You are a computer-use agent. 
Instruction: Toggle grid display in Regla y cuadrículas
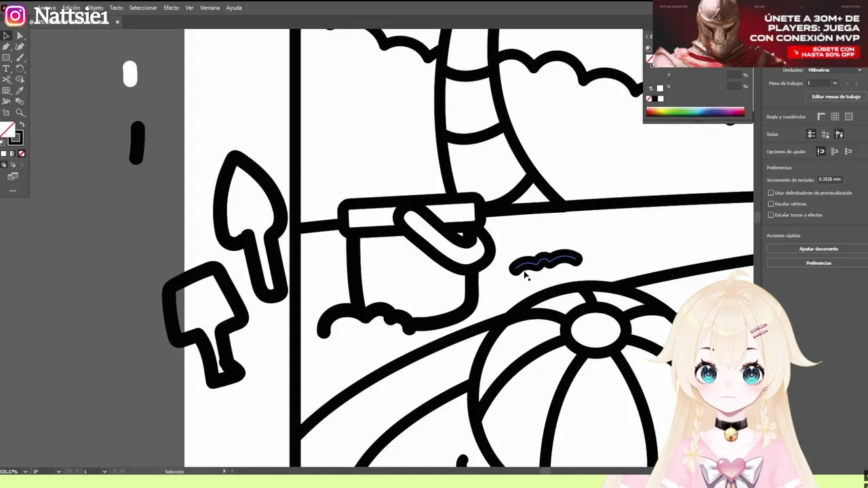tap(835, 117)
